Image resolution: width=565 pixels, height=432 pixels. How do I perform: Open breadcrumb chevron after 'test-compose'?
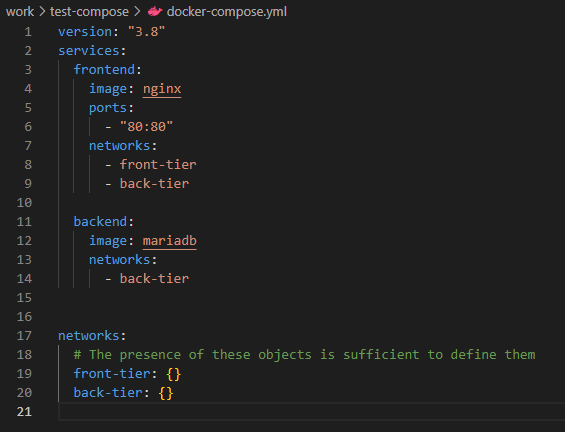coord(137,12)
